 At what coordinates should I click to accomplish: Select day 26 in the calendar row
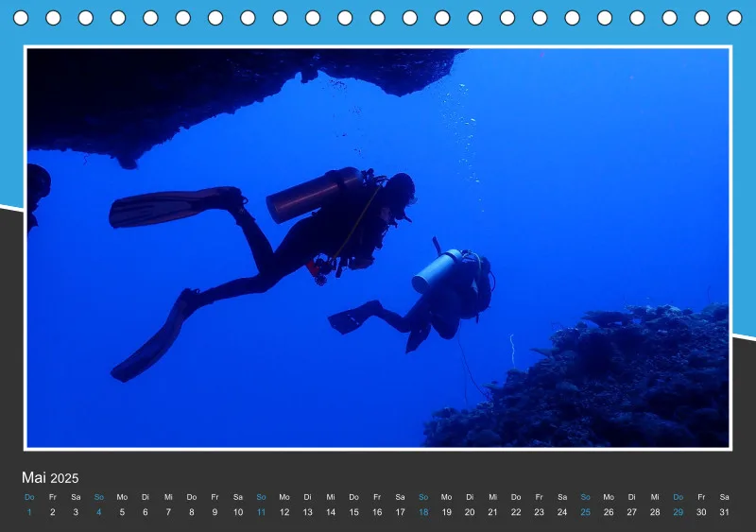pos(609,512)
